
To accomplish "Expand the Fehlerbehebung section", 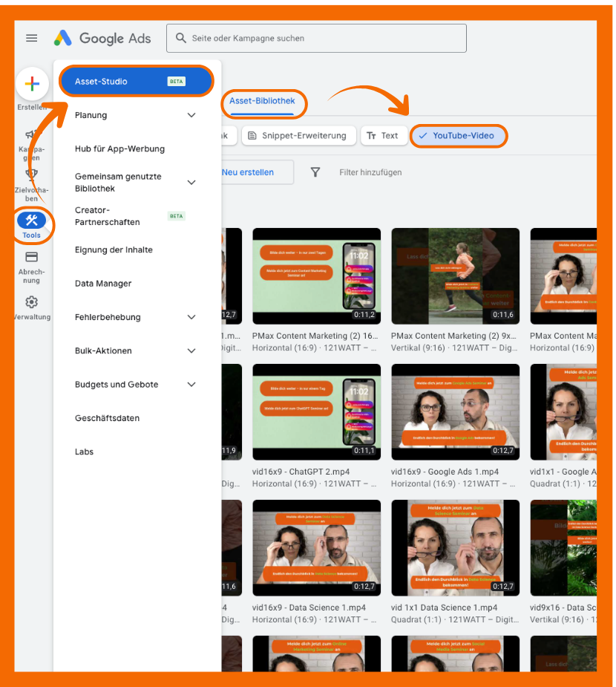I will pos(191,317).
